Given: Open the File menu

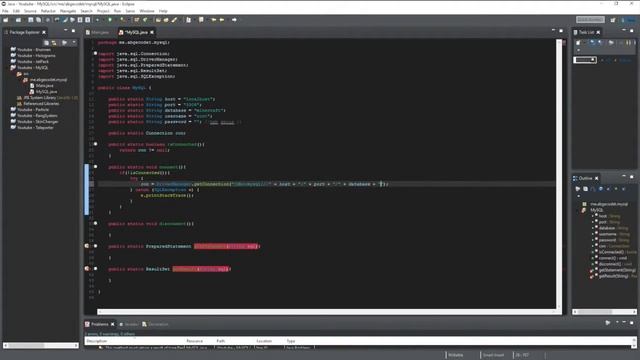Looking at the screenshot, I should [5, 11].
